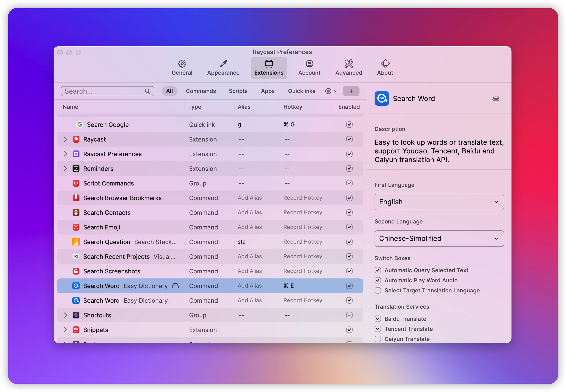Click Record Hotkey for Search Contacts

click(x=302, y=212)
